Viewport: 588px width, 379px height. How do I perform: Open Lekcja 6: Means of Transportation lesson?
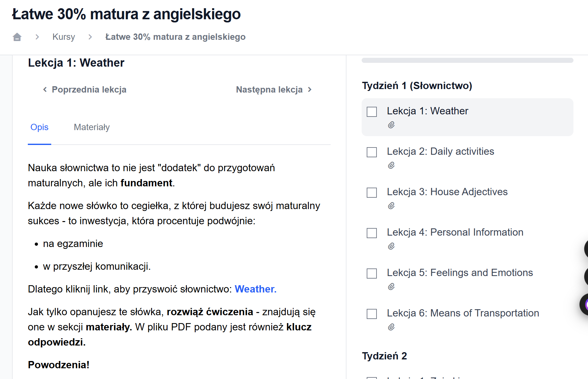[x=463, y=313]
